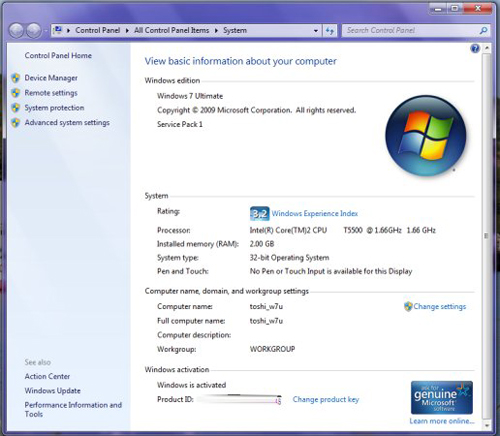Open Help with the question mark icon
Screen dimensions: 500x436
[x=475, y=49]
